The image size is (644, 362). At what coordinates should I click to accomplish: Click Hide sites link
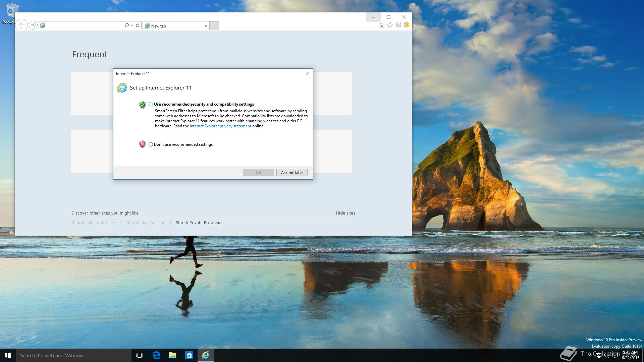(345, 213)
